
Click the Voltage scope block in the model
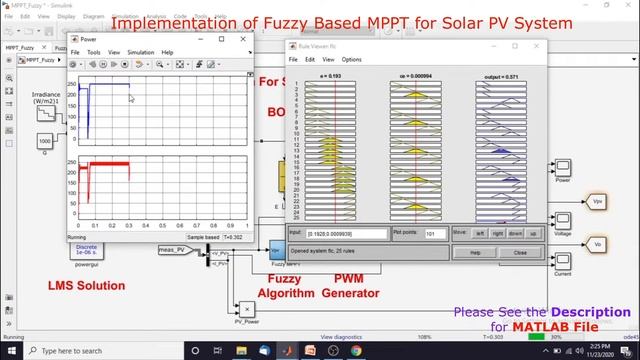[563, 221]
